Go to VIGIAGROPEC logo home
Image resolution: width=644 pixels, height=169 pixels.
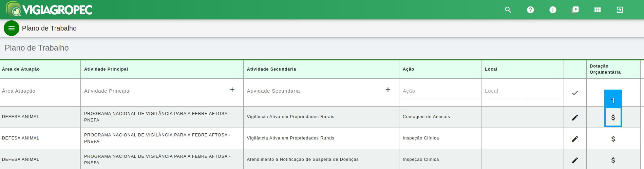[49, 10]
